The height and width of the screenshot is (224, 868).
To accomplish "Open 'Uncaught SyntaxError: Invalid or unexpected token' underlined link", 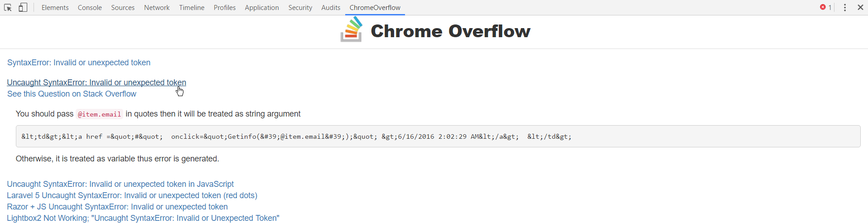I will tap(96, 83).
